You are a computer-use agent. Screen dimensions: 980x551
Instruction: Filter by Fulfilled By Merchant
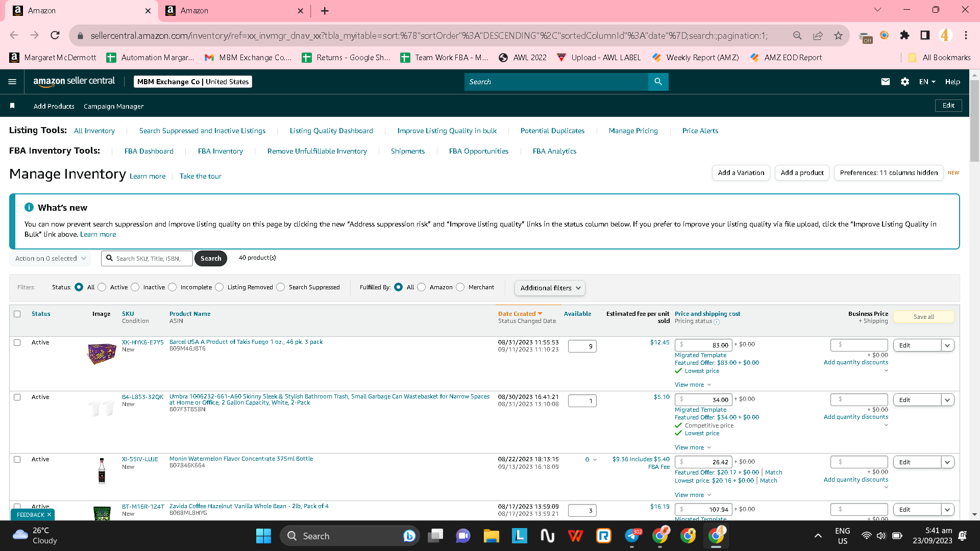[x=460, y=287]
